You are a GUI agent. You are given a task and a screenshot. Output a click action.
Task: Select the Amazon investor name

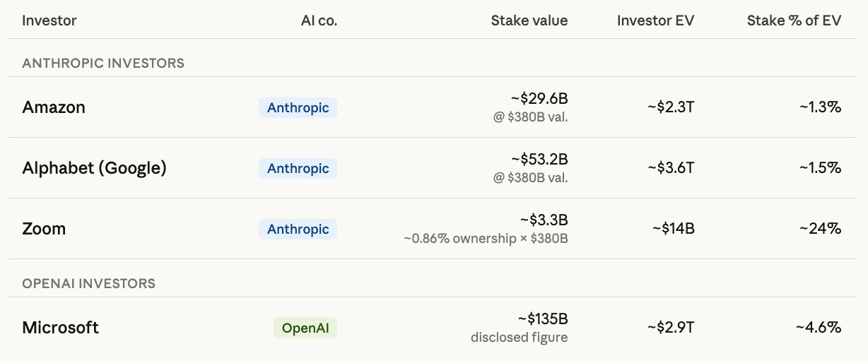(x=54, y=107)
